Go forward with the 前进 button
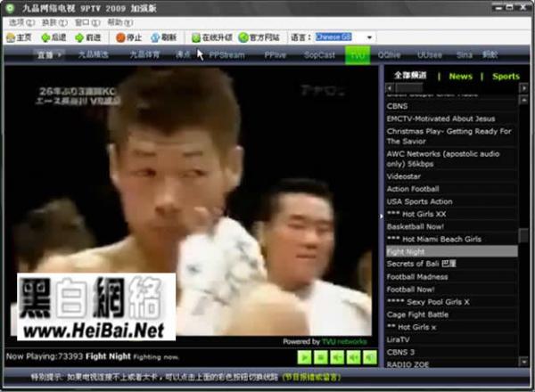The width and height of the screenshot is (535, 392). coord(88,37)
